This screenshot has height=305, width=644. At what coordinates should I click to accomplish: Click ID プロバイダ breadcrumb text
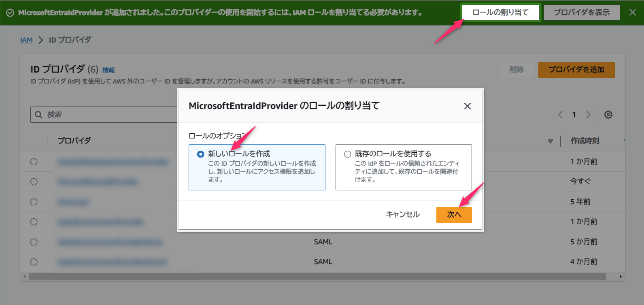pos(70,40)
